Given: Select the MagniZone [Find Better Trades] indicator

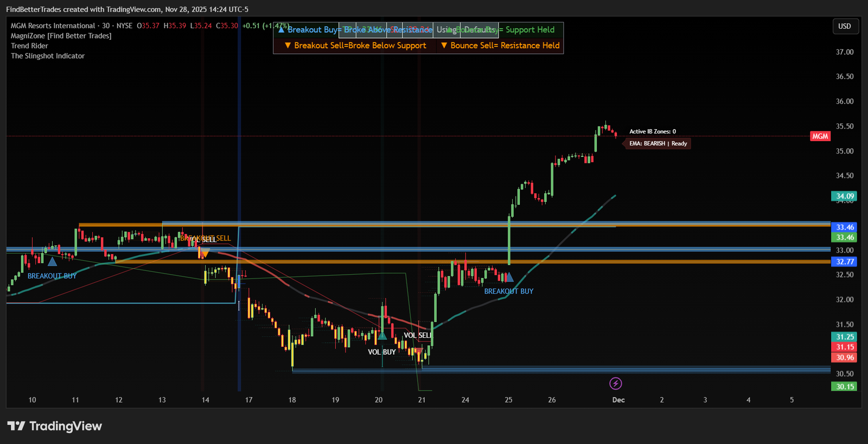Looking at the screenshot, I should pyautogui.click(x=61, y=36).
